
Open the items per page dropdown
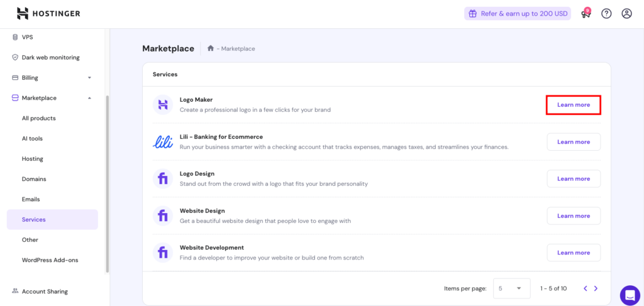[x=511, y=288]
